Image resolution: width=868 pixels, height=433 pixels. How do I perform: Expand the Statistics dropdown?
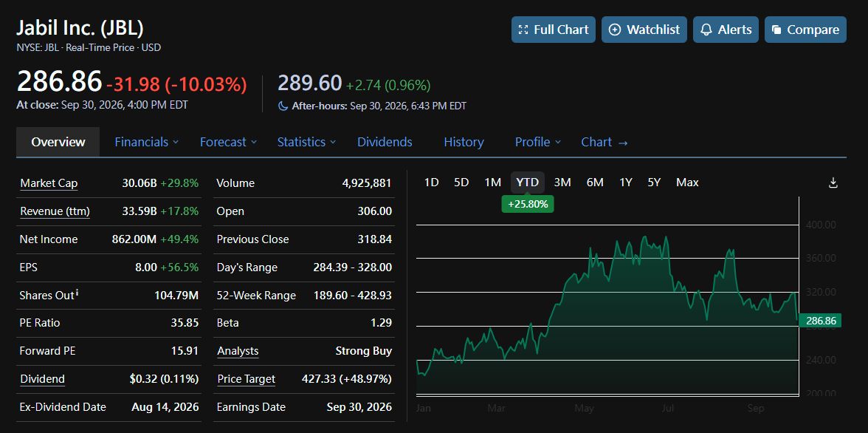pos(333,142)
